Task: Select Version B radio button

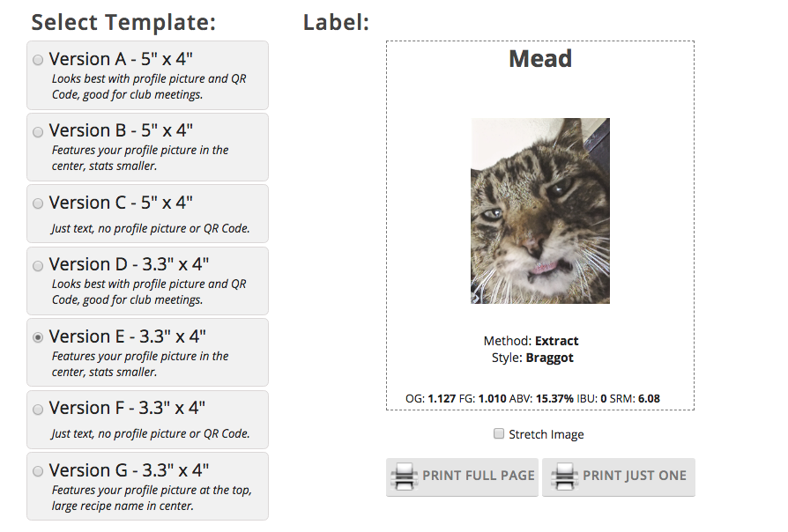Action: (x=38, y=131)
